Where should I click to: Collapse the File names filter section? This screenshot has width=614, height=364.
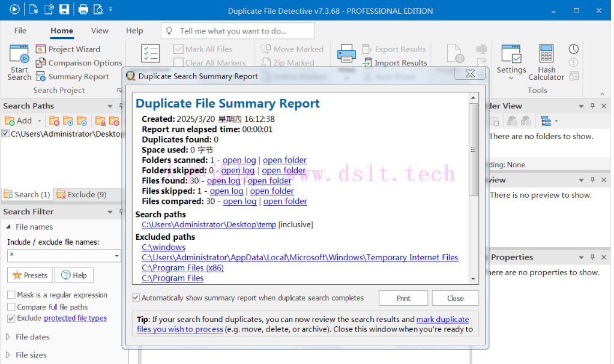pos(8,227)
